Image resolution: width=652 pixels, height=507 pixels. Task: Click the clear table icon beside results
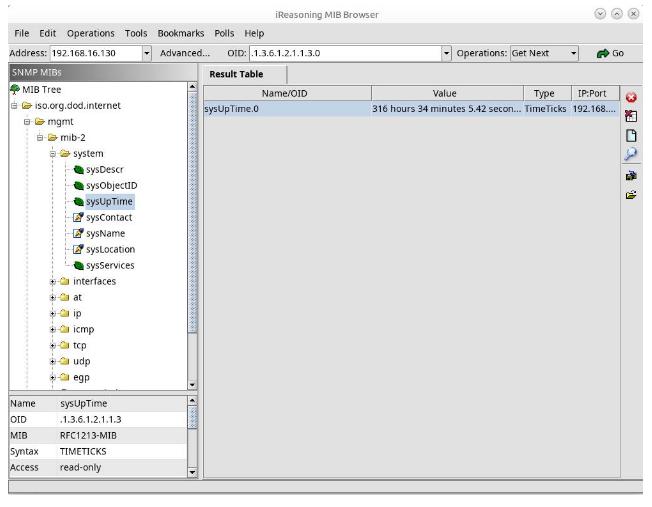click(631, 116)
